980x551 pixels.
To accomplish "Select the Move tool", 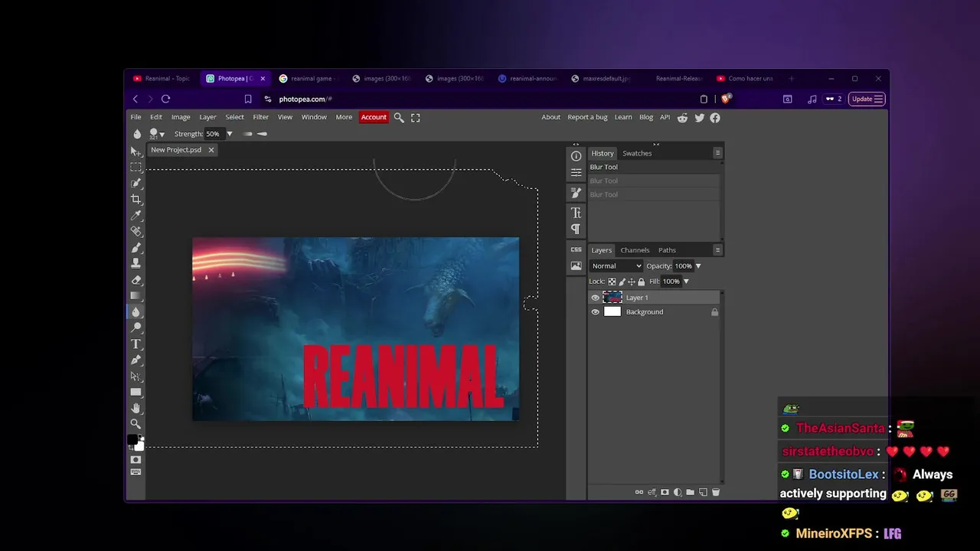I will (136, 151).
